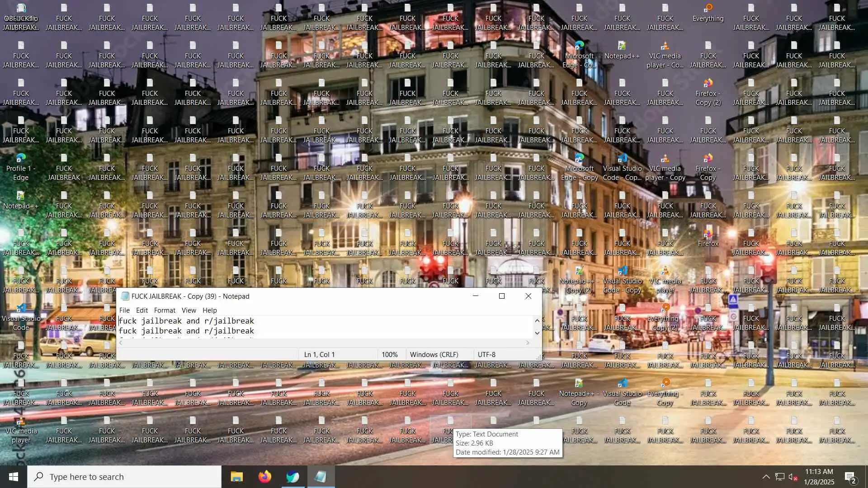Show hidden system tray icons
The image size is (868, 488).
(766, 477)
